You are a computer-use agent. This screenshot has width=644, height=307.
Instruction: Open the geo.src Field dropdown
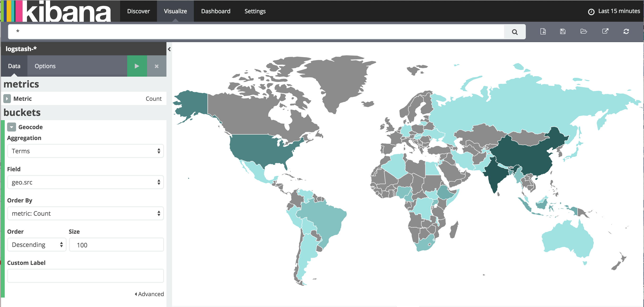click(85, 182)
